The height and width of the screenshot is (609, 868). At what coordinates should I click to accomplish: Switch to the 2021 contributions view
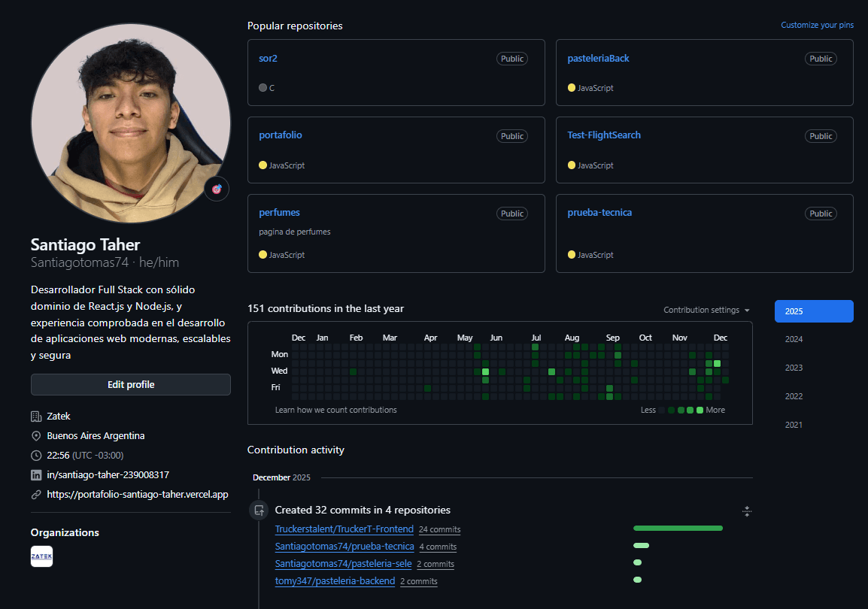794,425
